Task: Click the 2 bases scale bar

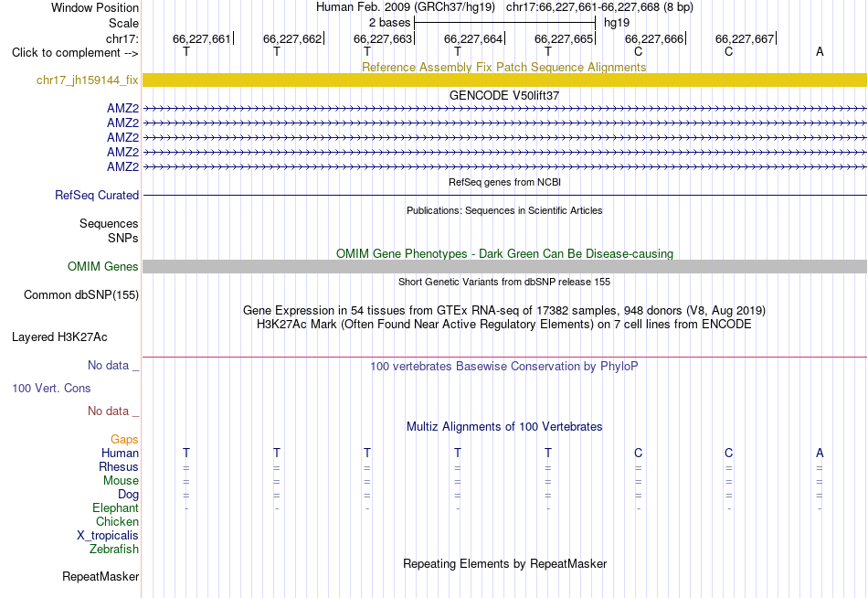Action: (x=504, y=23)
